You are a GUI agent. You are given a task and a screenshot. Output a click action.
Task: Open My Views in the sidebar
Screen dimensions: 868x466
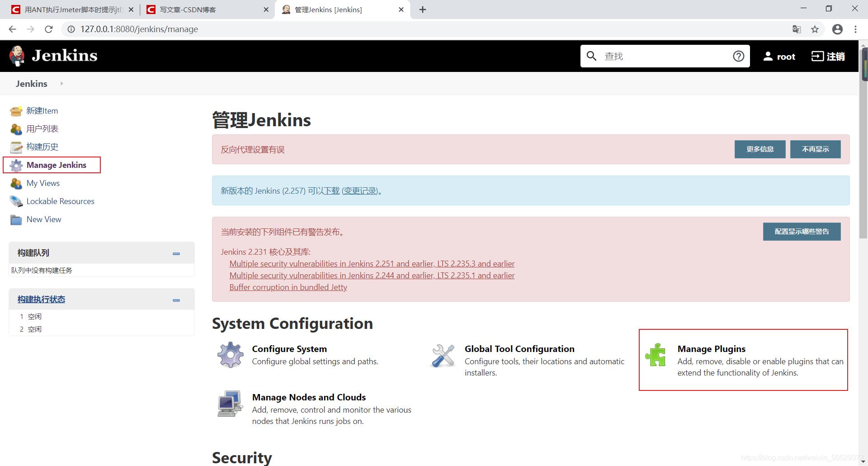pyautogui.click(x=43, y=183)
